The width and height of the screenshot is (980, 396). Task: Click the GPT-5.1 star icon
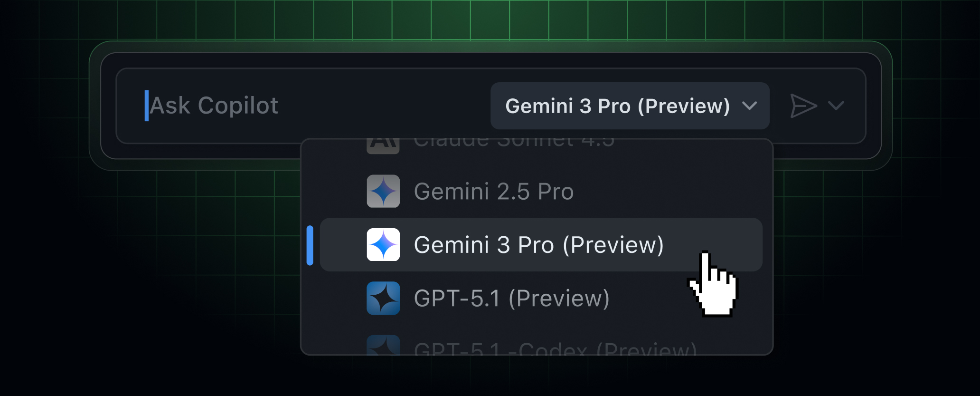[x=383, y=299]
